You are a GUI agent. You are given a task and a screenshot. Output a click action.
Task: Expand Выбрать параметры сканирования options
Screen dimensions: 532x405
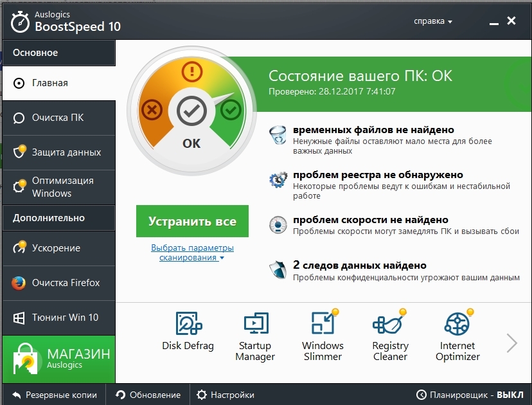[192, 253]
